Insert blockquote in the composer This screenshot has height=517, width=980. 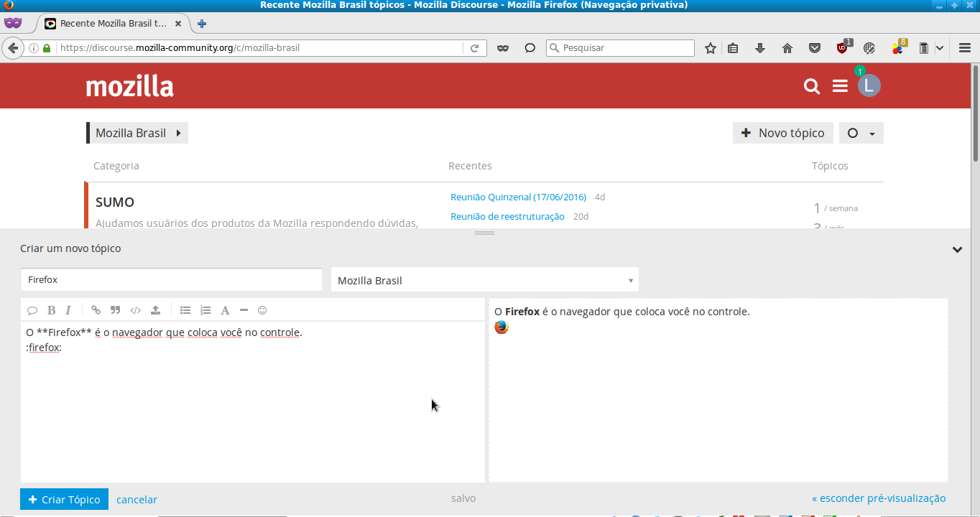tap(115, 310)
